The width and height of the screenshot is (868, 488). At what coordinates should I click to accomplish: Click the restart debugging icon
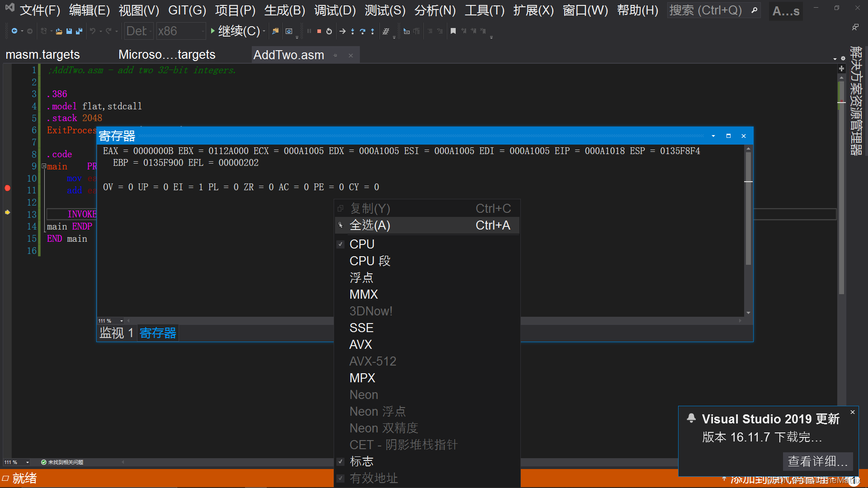pos(329,31)
